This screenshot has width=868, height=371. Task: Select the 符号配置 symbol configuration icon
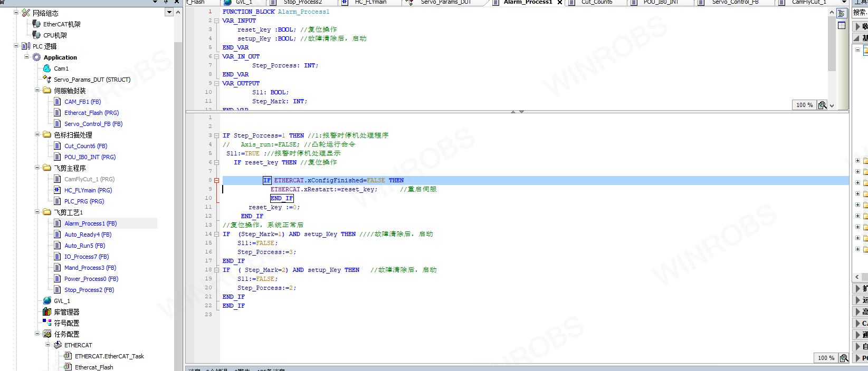point(47,323)
